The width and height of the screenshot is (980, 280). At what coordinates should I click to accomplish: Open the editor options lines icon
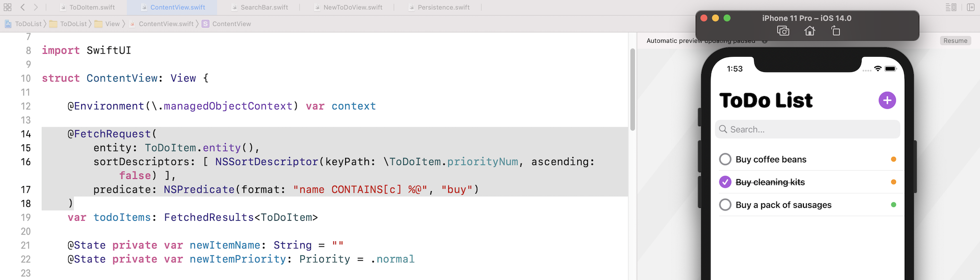point(950,7)
